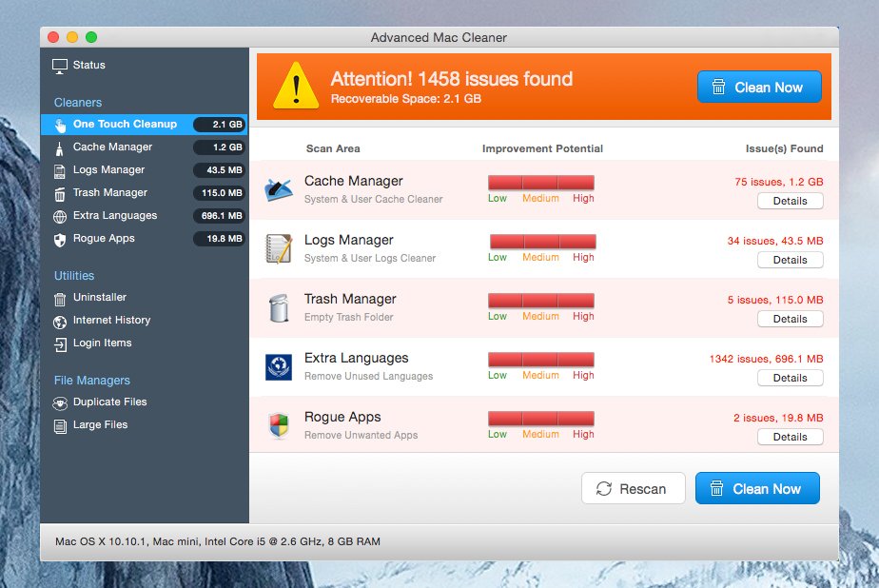Click '75 issues, 1.2 GB' text
This screenshot has width=879, height=588.
(x=779, y=182)
